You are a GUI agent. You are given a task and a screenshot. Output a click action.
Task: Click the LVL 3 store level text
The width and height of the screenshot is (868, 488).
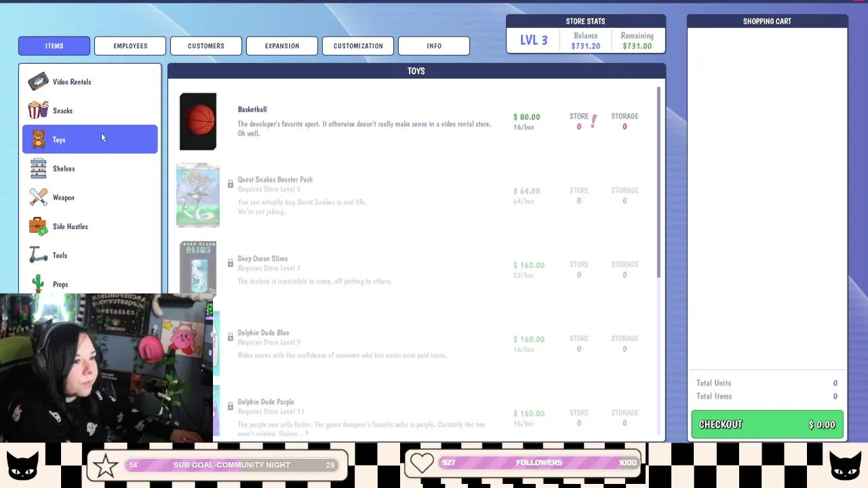(534, 40)
